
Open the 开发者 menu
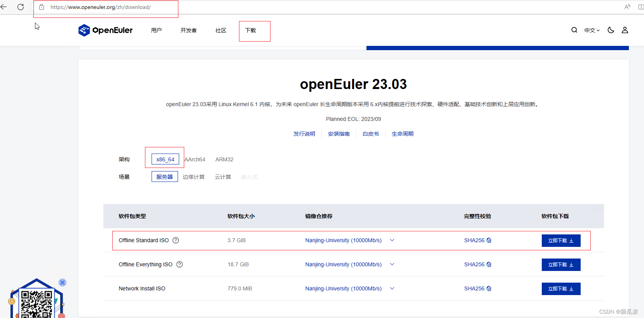[188, 30]
